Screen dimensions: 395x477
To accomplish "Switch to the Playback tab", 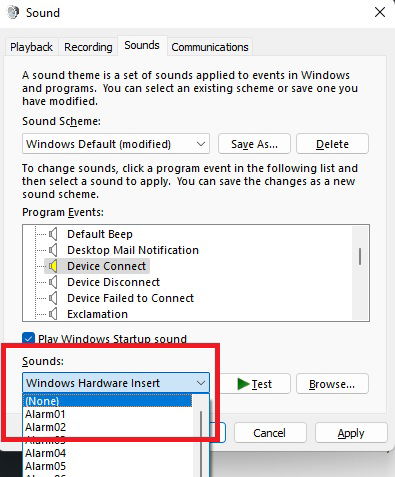I will 31,47.
